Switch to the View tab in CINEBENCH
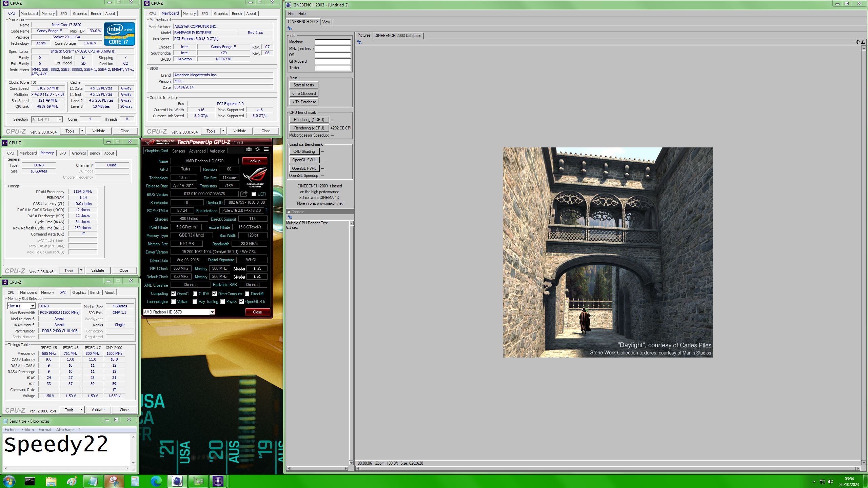The height and width of the screenshot is (488, 868). (x=326, y=22)
